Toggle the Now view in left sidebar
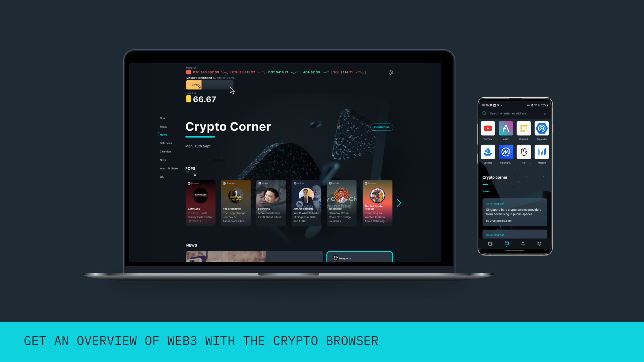 (x=162, y=118)
